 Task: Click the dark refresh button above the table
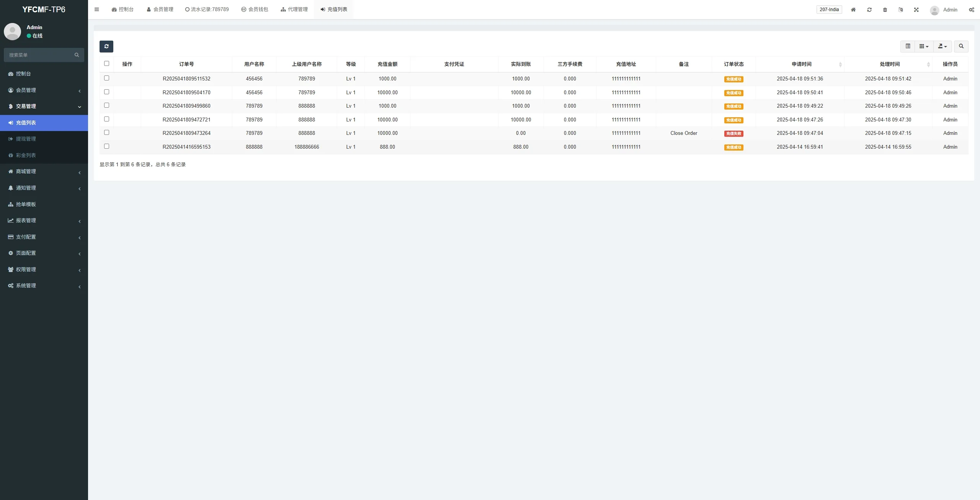(x=106, y=46)
